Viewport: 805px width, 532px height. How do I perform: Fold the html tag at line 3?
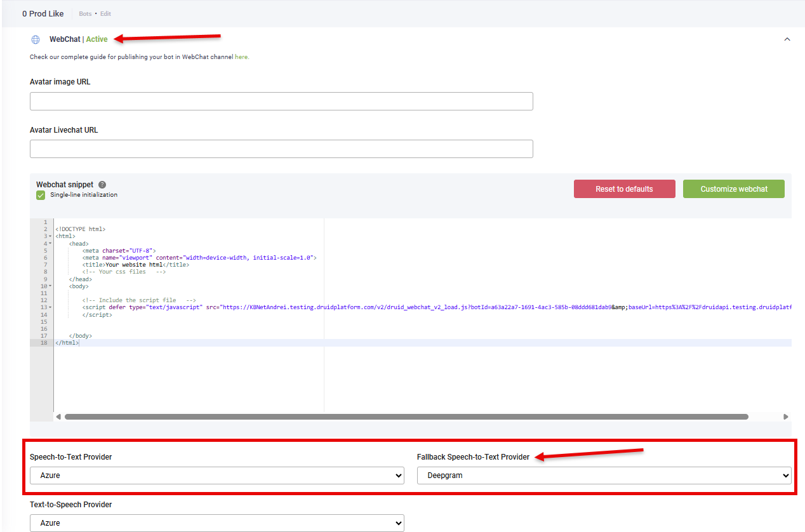50,236
